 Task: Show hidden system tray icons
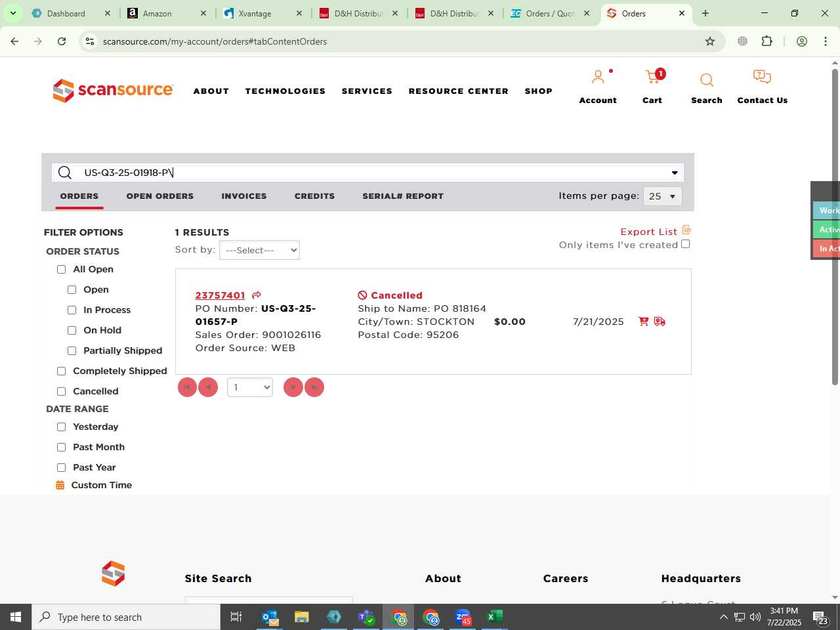coord(723,617)
